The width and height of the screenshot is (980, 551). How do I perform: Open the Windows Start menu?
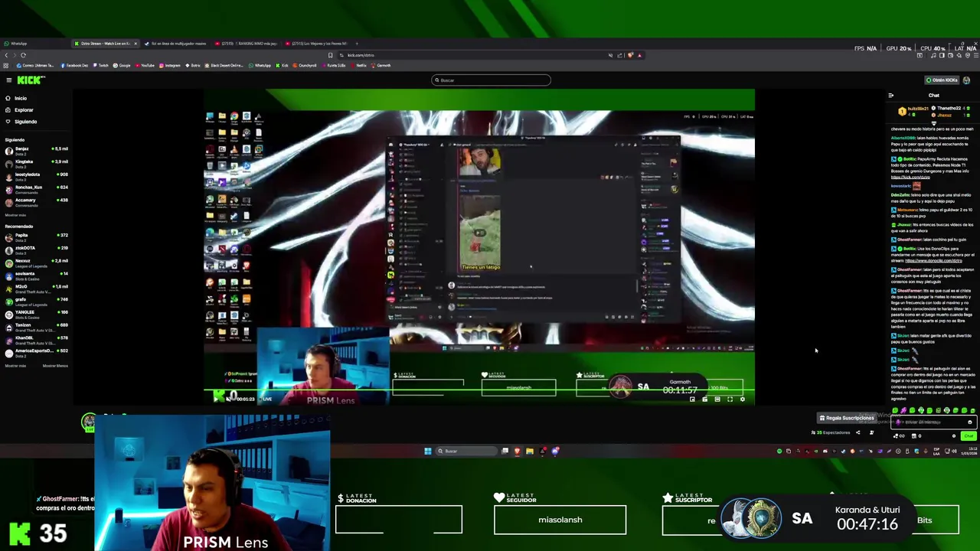[427, 451]
